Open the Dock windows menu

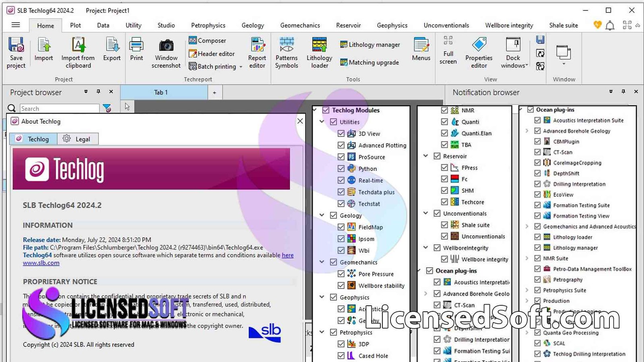coord(514,53)
